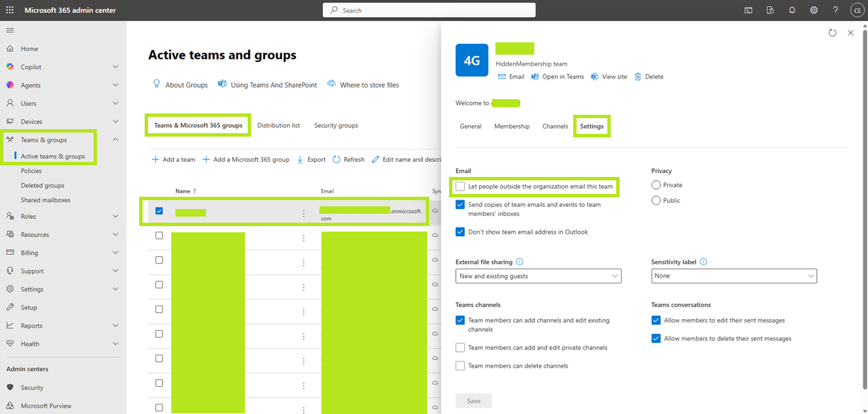Viewport: 868px width, 414px height.
Task: Expand the Users sidebar section
Action: point(115,103)
